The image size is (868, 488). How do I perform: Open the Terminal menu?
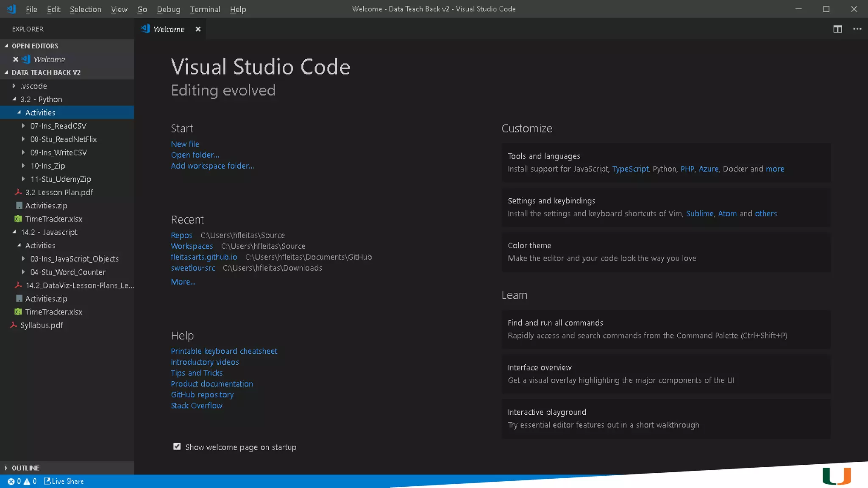click(x=205, y=9)
